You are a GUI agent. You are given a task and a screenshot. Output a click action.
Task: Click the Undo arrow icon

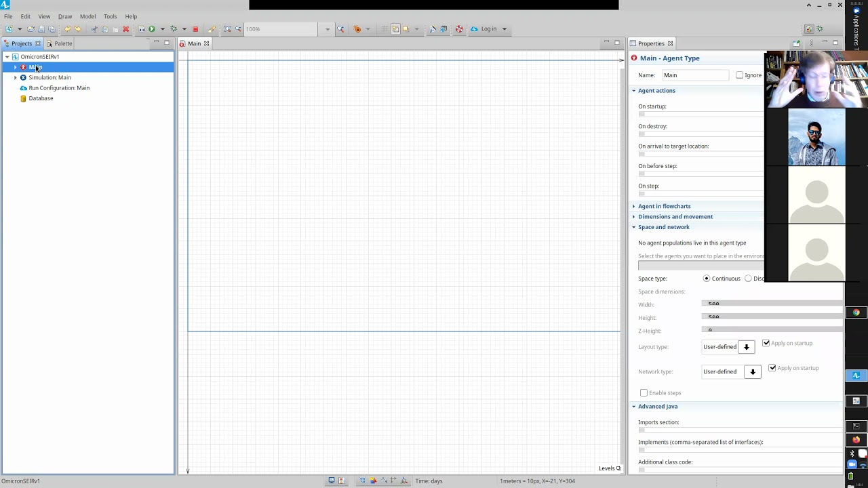tap(67, 29)
